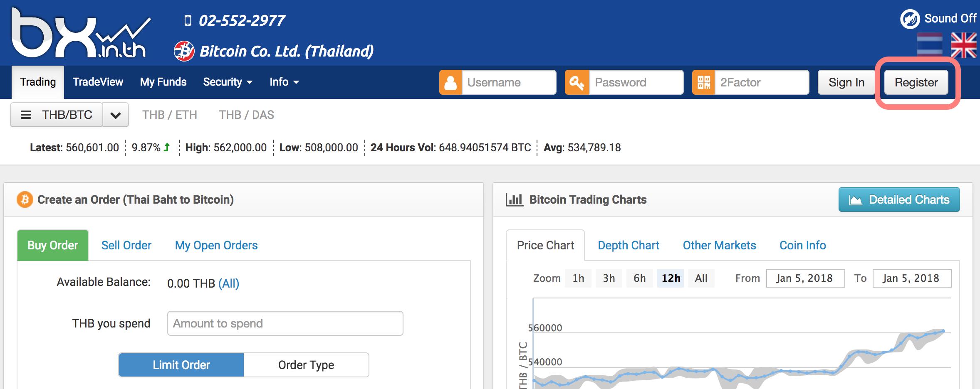Open Detailed Charts
The width and height of the screenshot is (980, 389).
coord(899,199)
